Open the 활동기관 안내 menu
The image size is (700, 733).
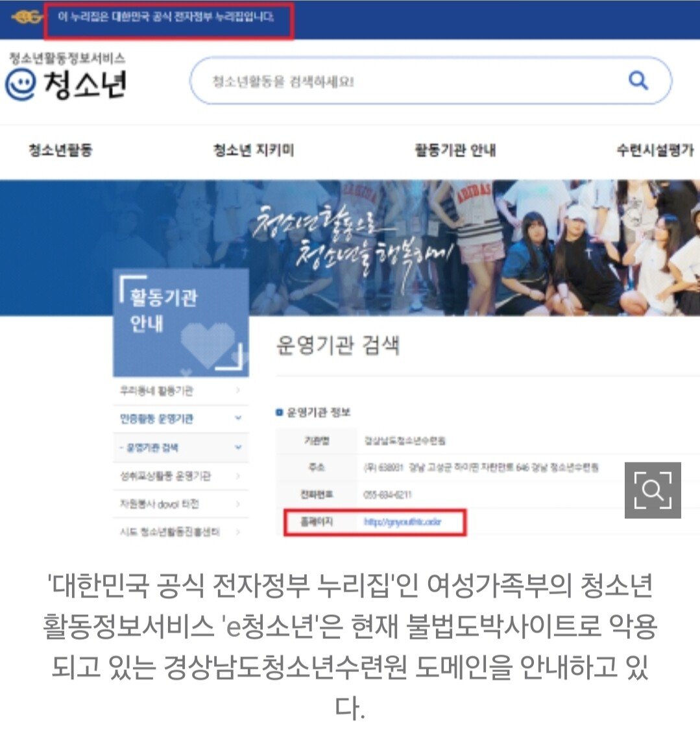[x=455, y=150]
